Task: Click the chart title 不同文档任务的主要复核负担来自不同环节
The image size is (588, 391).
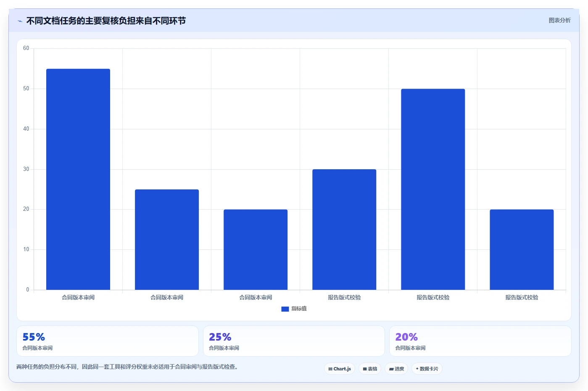Action: 106,21
